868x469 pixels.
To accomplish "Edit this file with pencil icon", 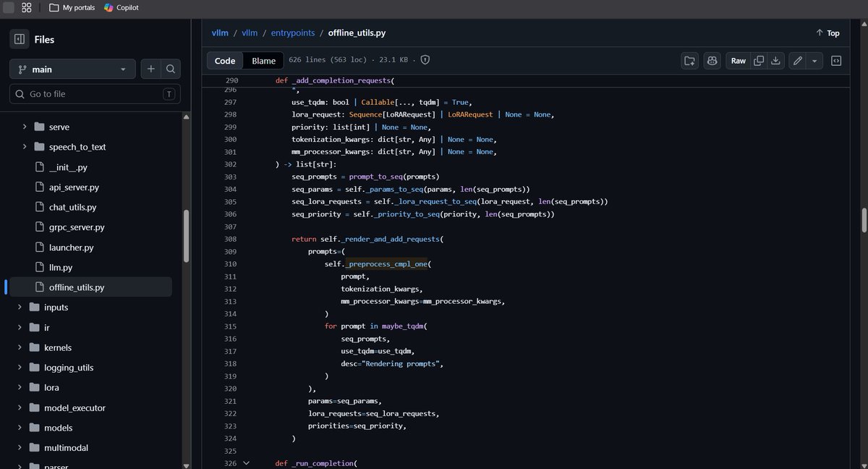I will [797, 61].
